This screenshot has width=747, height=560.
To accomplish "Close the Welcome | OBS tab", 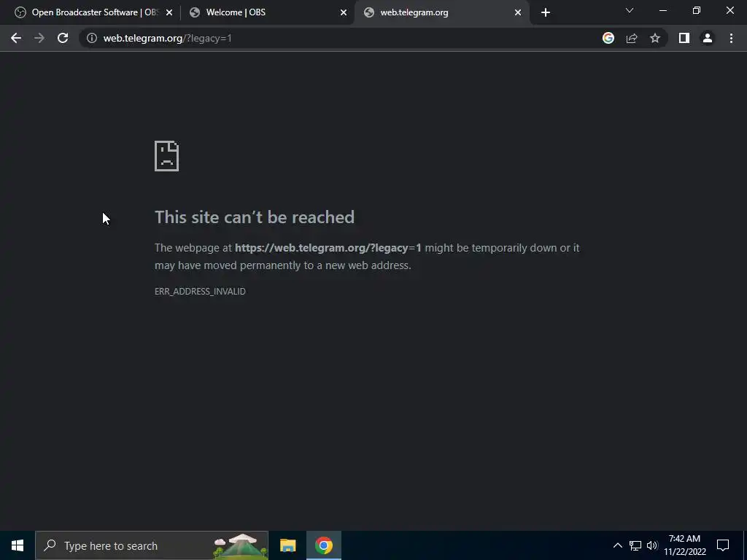I will [344, 12].
